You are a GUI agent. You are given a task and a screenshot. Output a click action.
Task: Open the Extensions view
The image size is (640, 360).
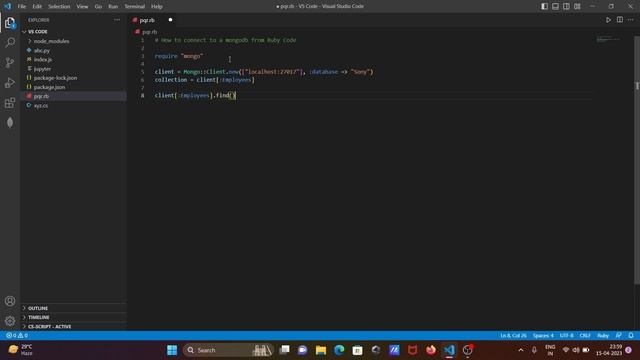point(10,102)
